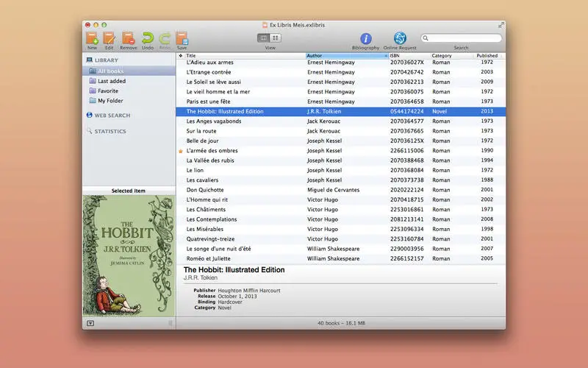588x368 pixels.
Task: Select the row Les cavaliers
Action: pos(340,180)
